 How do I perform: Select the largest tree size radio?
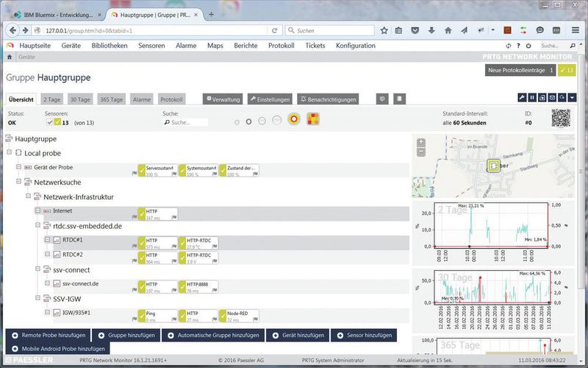click(277, 120)
